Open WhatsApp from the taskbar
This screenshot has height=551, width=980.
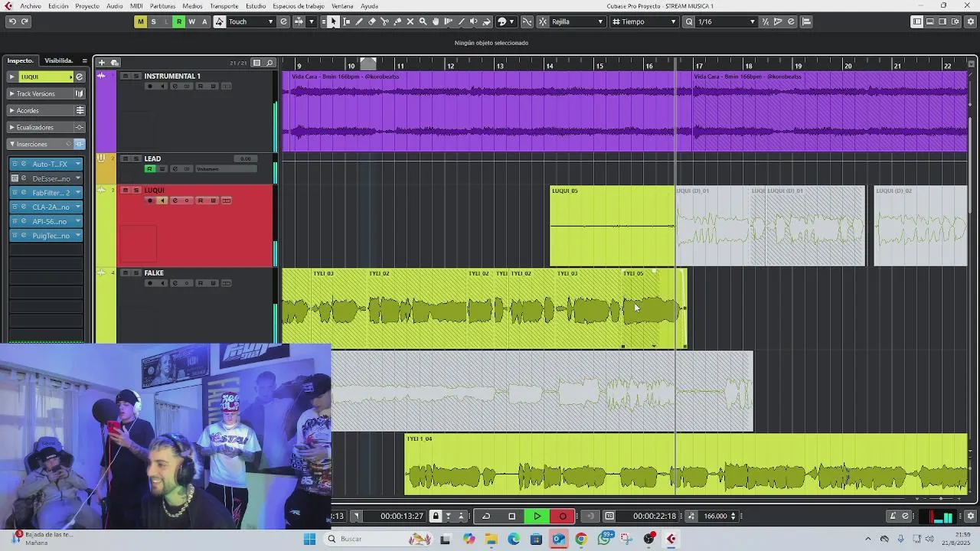click(605, 539)
